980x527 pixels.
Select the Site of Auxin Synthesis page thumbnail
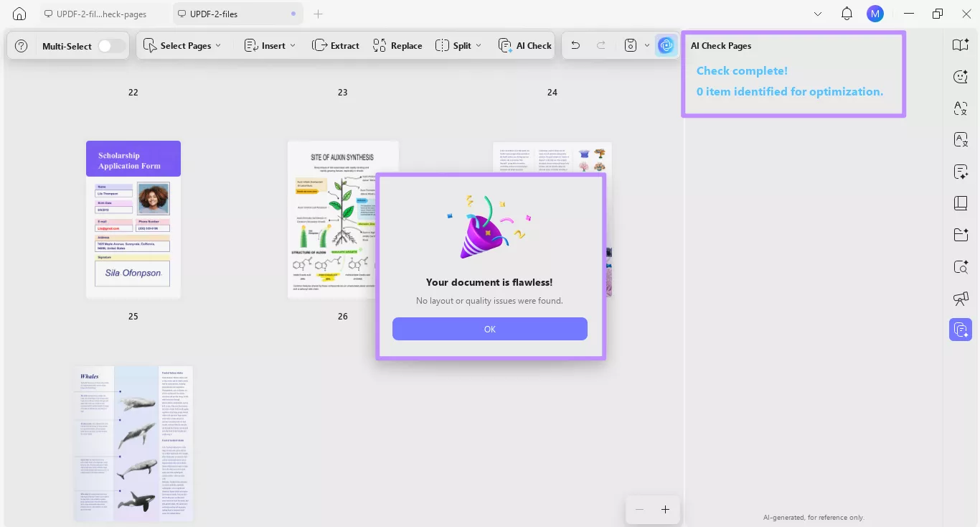[x=343, y=219]
